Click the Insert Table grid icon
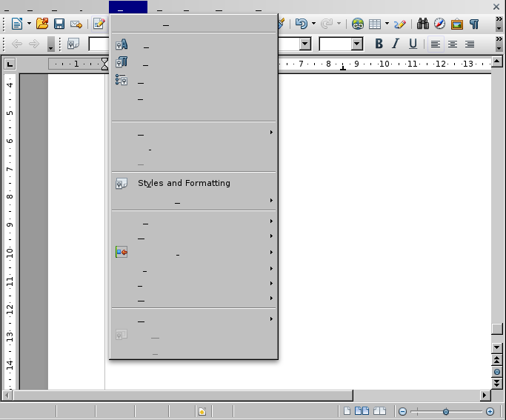This screenshot has height=420, width=506. tap(376, 24)
